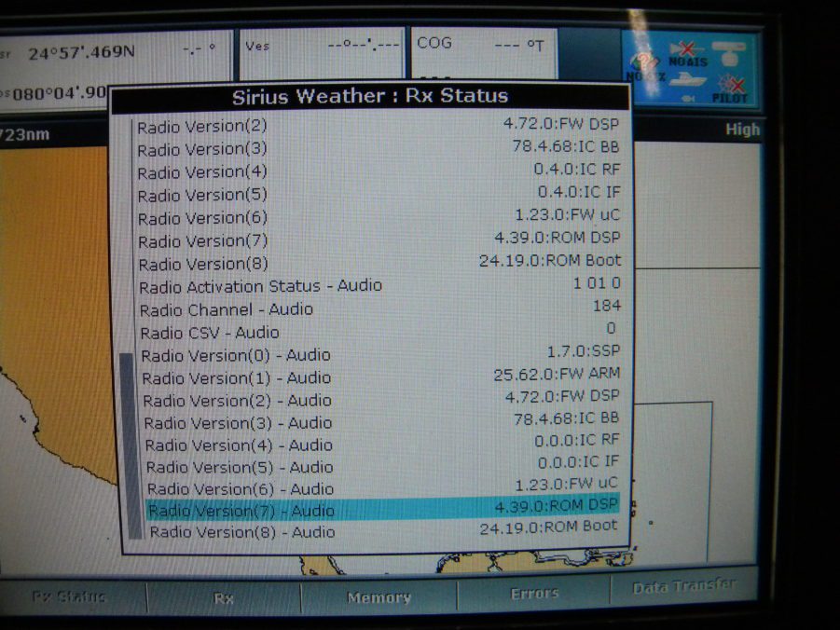This screenshot has height=630, width=840.
Task: Select 'Radio Version(0) - Audio' row
Action: (380, 355)
